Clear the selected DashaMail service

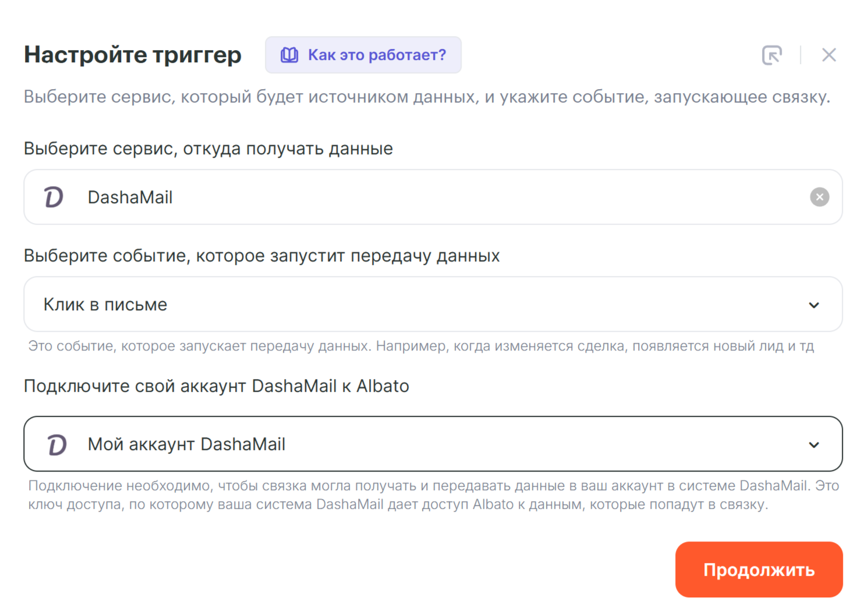pos(819,197)
